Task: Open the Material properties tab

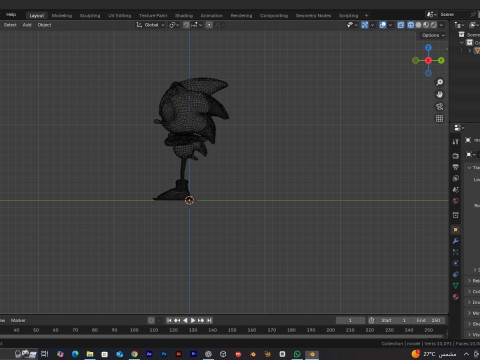Action: (455, 297)
